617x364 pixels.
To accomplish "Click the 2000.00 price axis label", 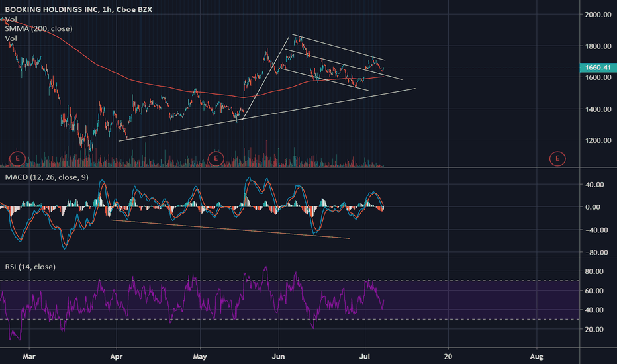I will (598, 15).
